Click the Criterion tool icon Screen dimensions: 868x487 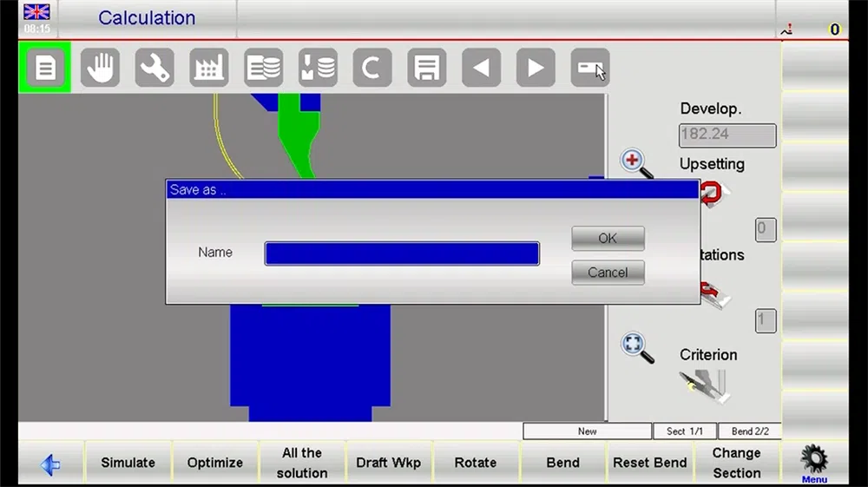point(705,386)
